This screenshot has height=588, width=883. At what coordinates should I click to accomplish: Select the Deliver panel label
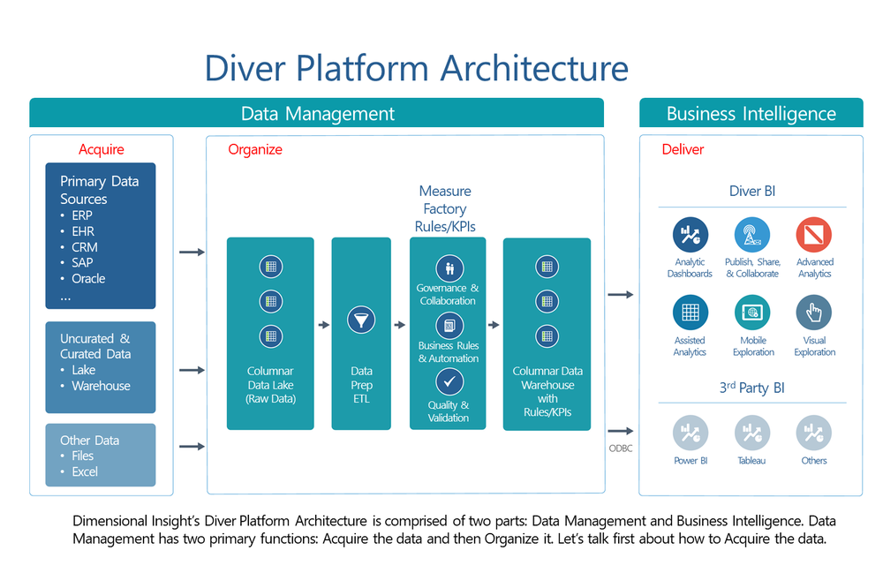[683, 150]
